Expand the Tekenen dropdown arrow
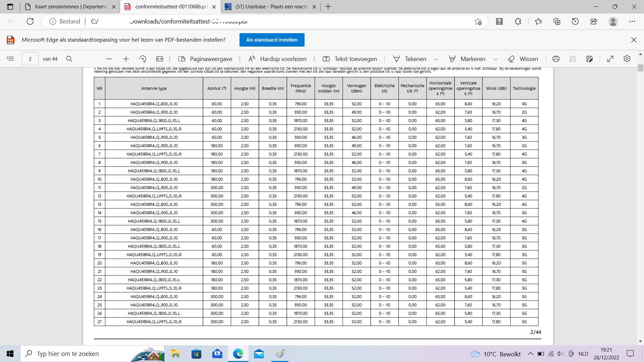 coord(436,59)
